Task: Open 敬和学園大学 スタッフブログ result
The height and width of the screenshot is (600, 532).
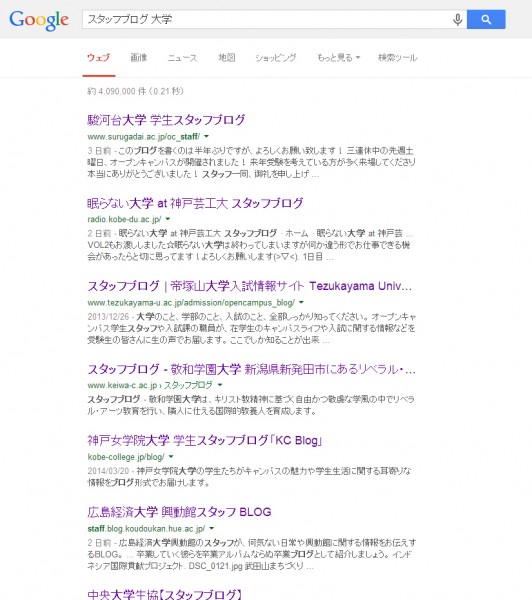Action: 251,369
